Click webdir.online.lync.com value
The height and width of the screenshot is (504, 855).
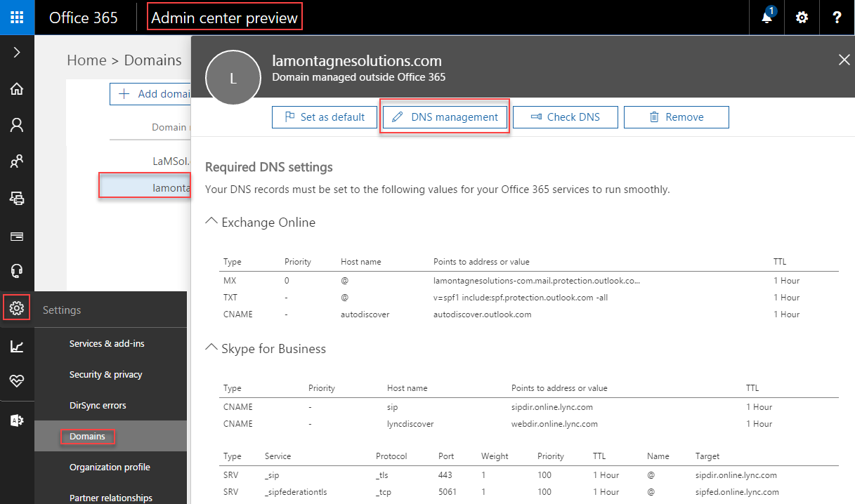tap(554, 424)
